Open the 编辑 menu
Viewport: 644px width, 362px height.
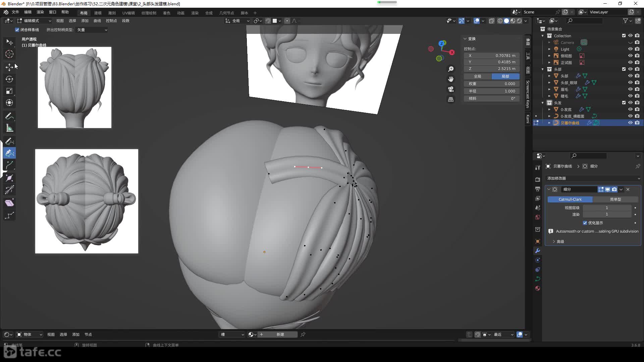pos(28,12)
